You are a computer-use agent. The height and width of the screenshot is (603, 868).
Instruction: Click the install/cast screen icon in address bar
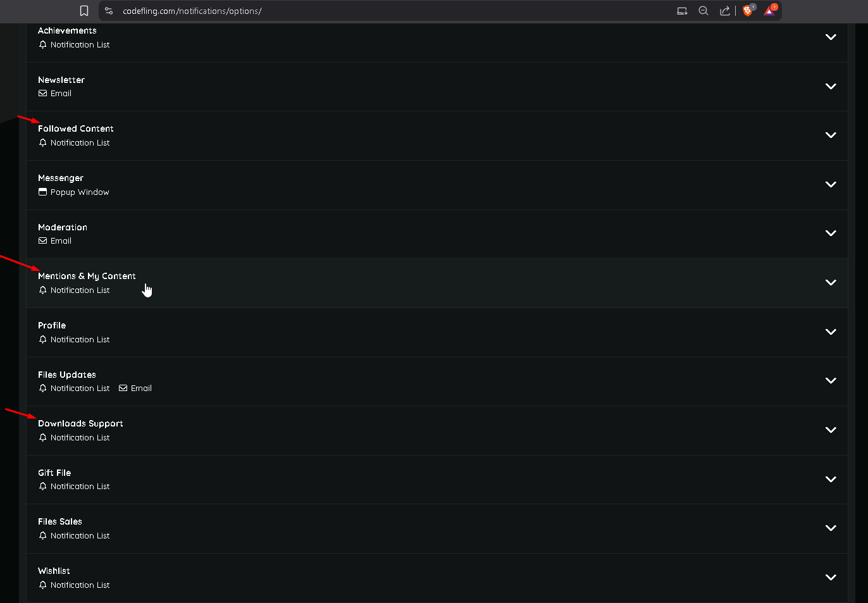coord(682,11)
